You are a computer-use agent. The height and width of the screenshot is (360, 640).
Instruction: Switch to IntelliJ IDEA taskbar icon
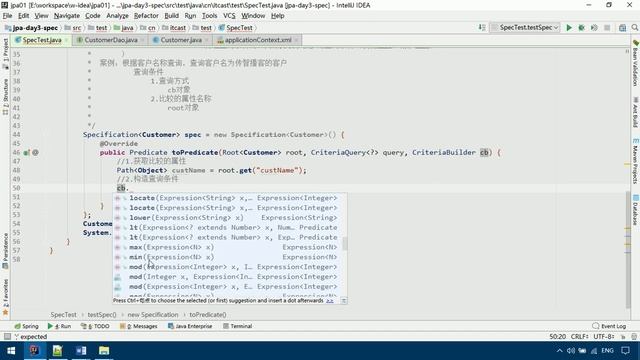coord(34,351)
